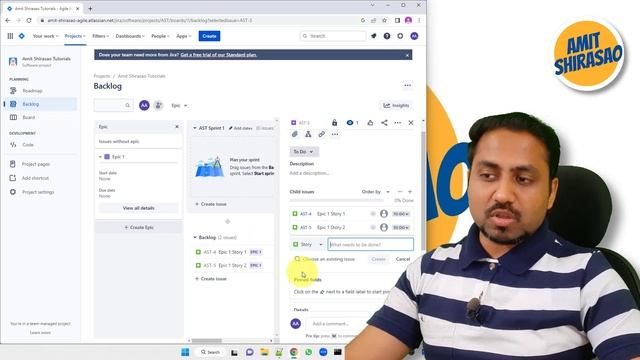Open status dropdown for AST-4 child issue
640x360 pixels.
[x=401, y=214]
